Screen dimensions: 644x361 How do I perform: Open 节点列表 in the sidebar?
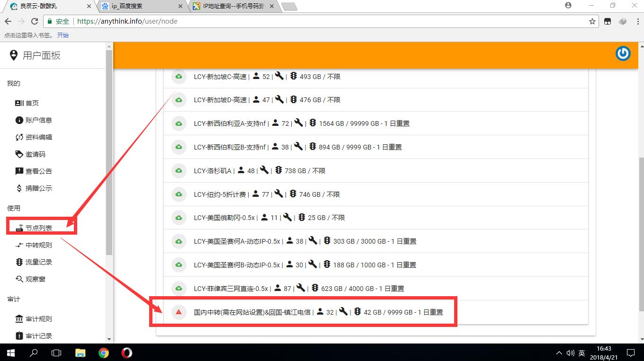coord(39,228)
